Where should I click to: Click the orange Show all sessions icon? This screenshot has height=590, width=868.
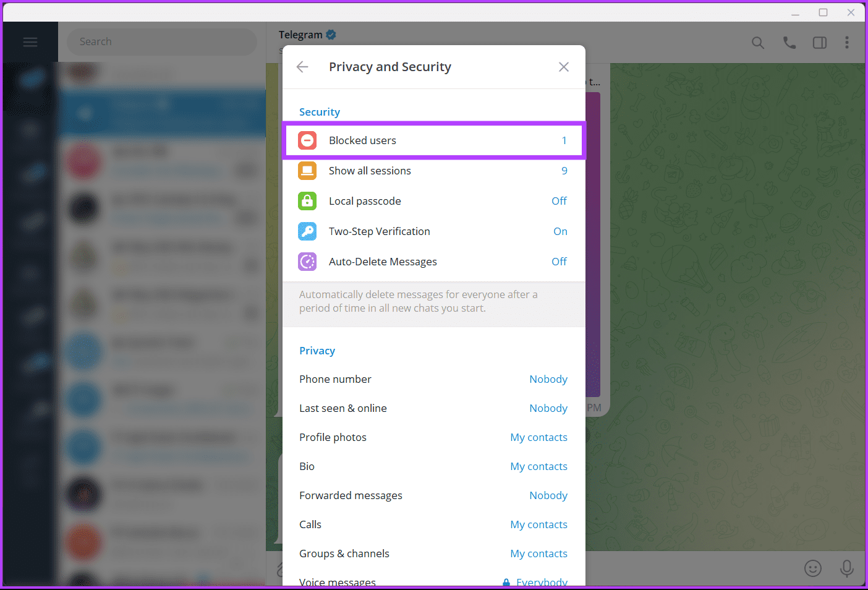coord(307,171)
